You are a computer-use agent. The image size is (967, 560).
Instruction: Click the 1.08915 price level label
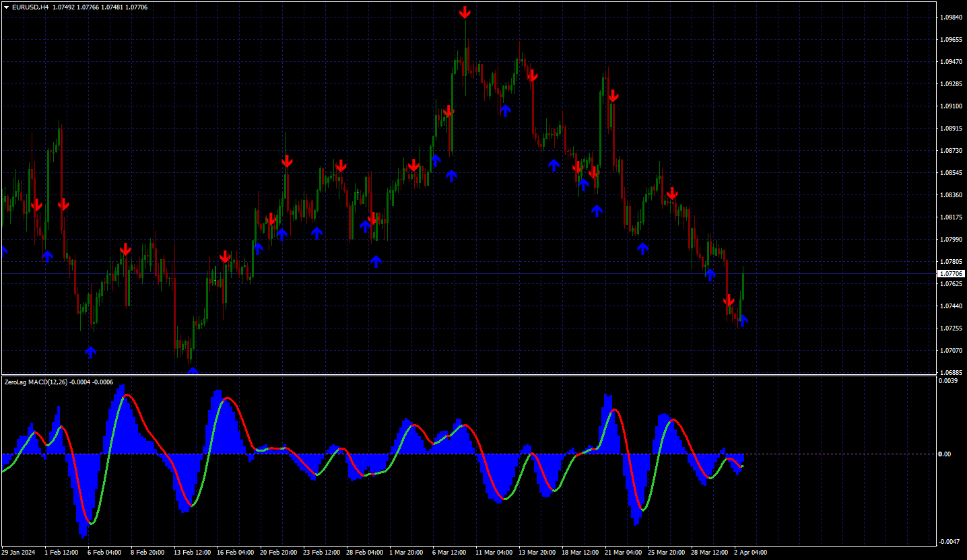(951, 129)
